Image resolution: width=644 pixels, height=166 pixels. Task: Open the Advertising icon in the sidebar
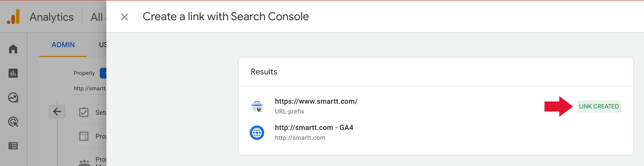(13, 122)
